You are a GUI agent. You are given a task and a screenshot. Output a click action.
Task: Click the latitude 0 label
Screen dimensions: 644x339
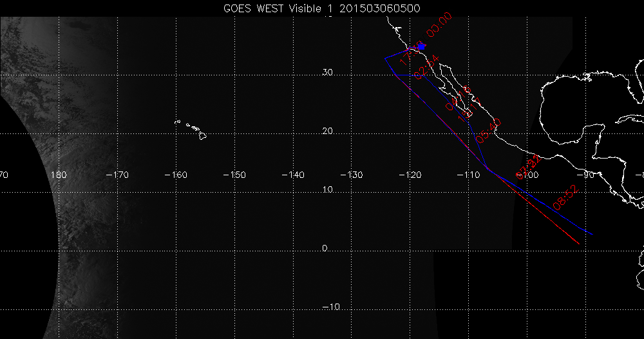325,248
